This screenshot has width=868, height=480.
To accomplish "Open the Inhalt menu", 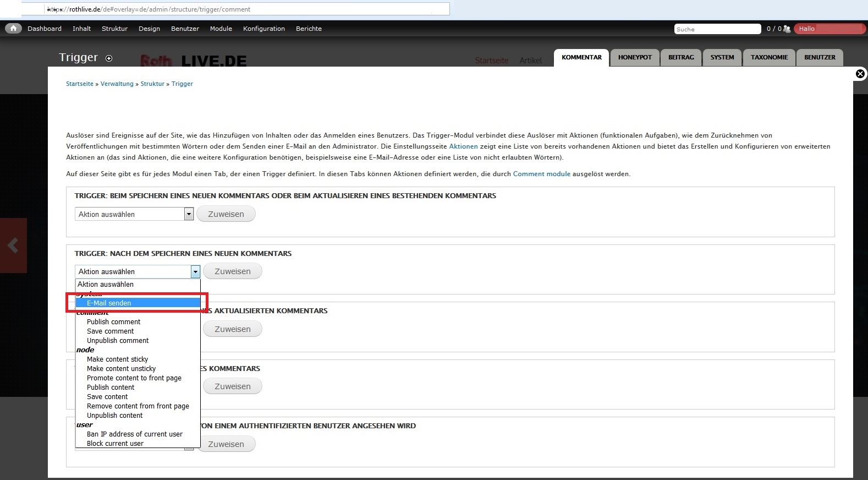I will [x=81, y=29].
